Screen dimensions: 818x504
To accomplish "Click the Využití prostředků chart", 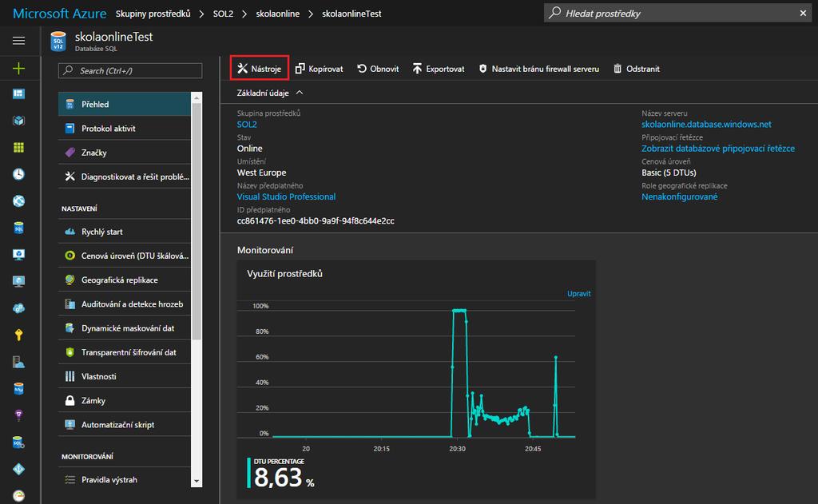I will [415, 379].
